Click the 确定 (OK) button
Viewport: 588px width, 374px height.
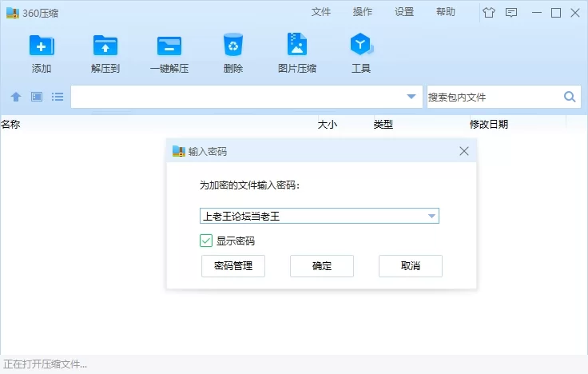322,266
